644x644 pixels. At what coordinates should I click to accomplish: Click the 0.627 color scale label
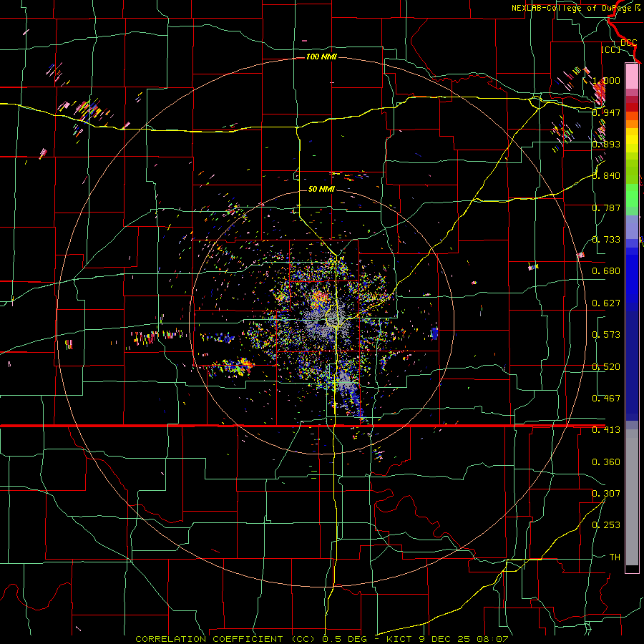point(606,303)
